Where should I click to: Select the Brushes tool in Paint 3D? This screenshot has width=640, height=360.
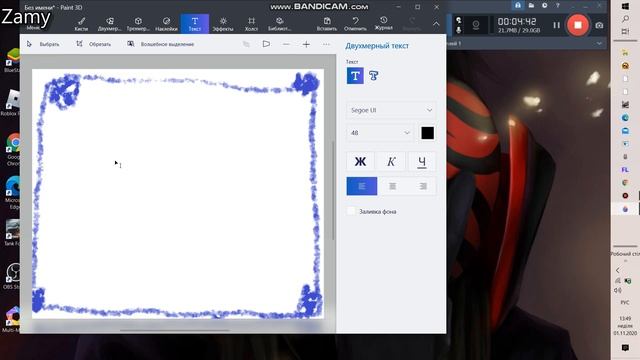[81, 24]
